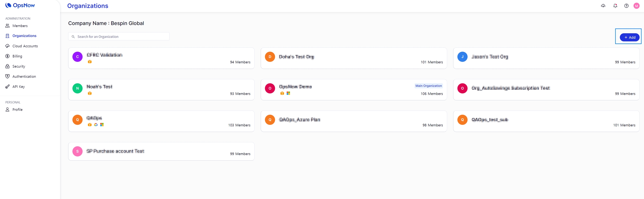Open the Billing section
Image resolution: width=644 pixels, height=199 pixels.
click(17, 56)
